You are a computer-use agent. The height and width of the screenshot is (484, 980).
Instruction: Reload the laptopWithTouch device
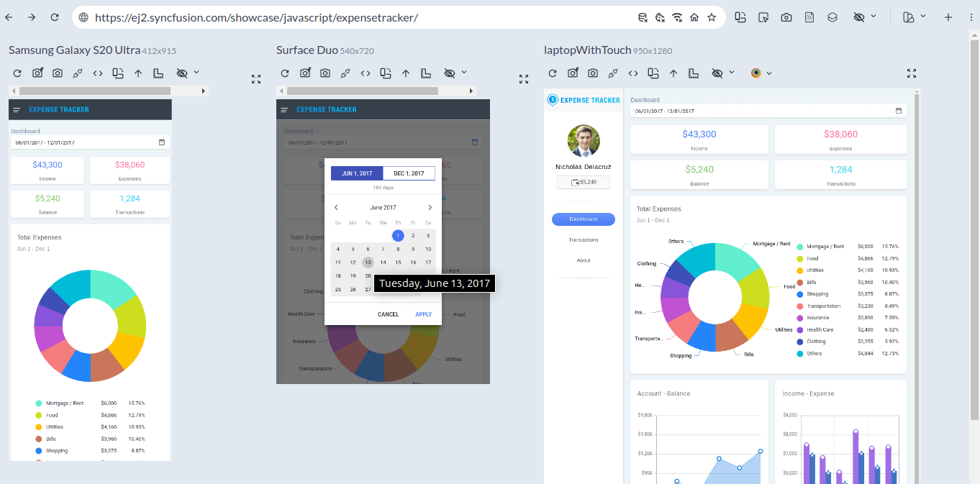tap(553, 73)
